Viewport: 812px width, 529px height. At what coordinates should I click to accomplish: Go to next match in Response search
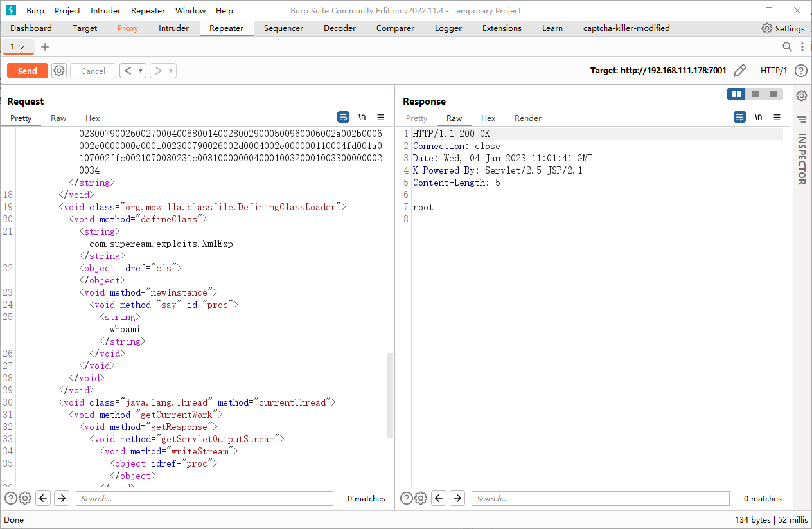[457, 498]
